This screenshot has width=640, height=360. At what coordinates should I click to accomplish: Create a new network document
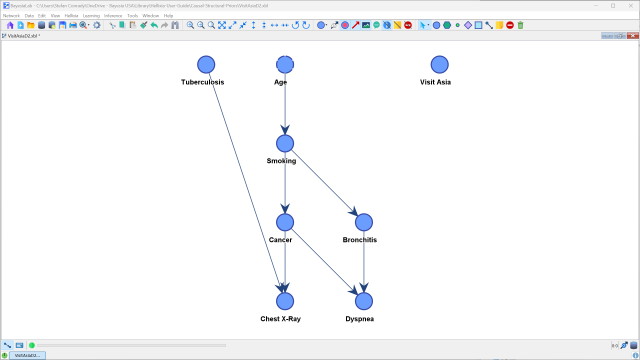coord(20,25)
